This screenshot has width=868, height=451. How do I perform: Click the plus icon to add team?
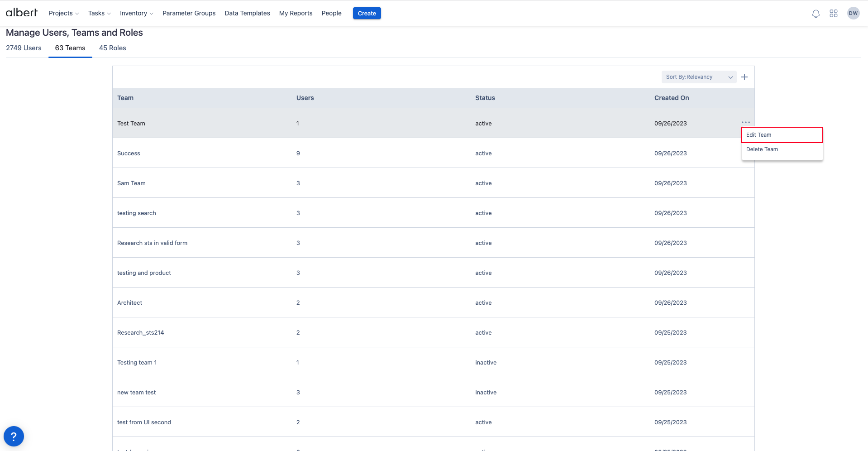(x=744, y=77)
